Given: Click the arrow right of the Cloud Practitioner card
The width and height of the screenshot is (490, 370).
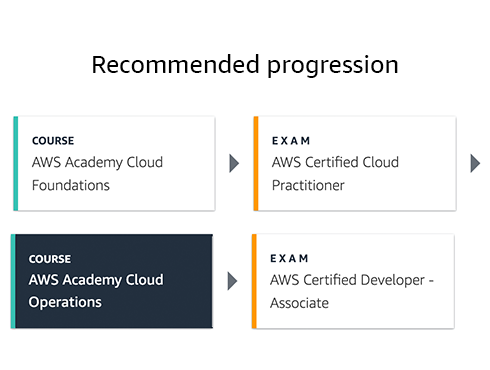Looking at the screenshot, I should pos(475,163).
